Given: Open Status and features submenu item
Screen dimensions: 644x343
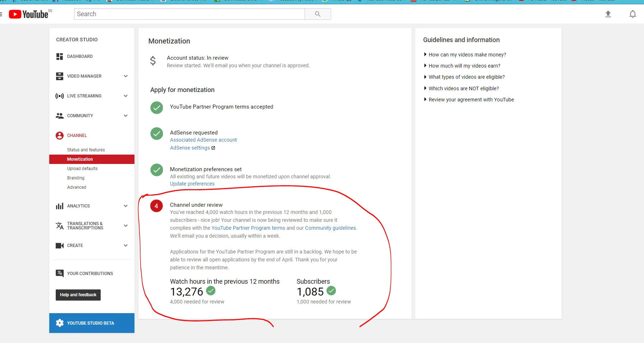Looking at the screenshot, I should click(86, 150).
